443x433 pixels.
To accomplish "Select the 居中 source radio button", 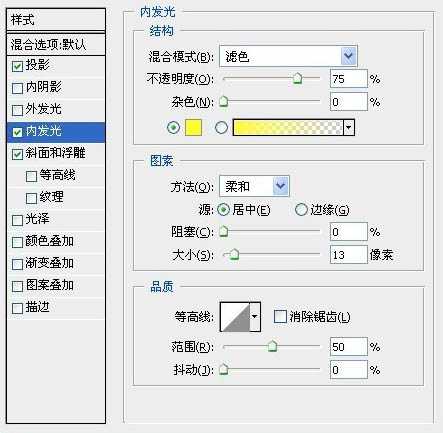I will tap(223, 210).
